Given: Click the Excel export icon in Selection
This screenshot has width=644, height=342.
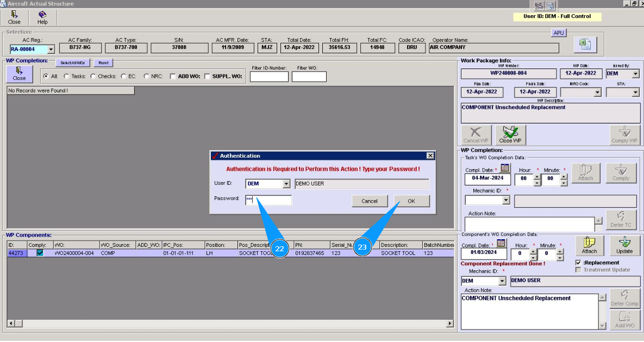Looking at the screenshot, I should 585,45.
